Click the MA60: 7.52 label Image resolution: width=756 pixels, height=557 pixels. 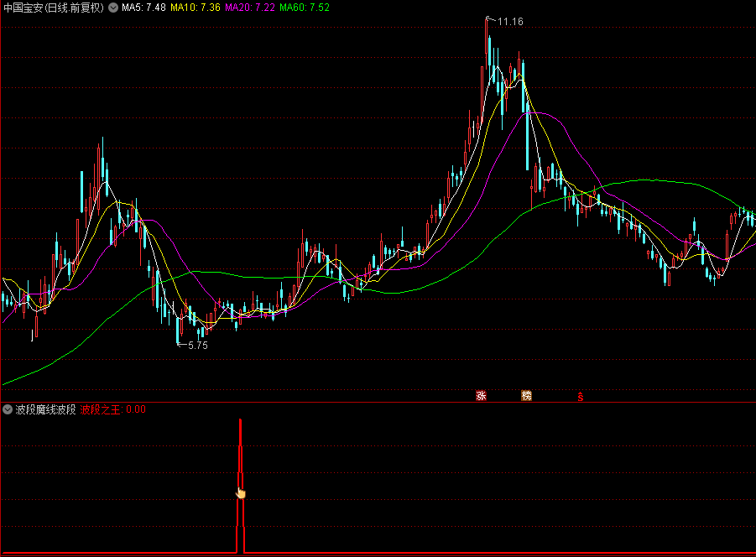305,8
